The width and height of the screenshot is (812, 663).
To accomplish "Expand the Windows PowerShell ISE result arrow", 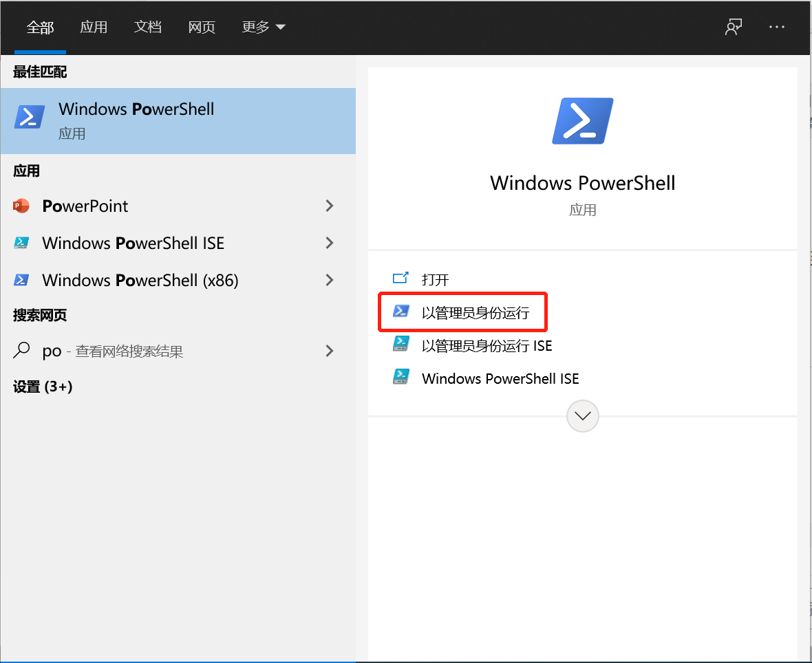I will click(x=329, y=243).
